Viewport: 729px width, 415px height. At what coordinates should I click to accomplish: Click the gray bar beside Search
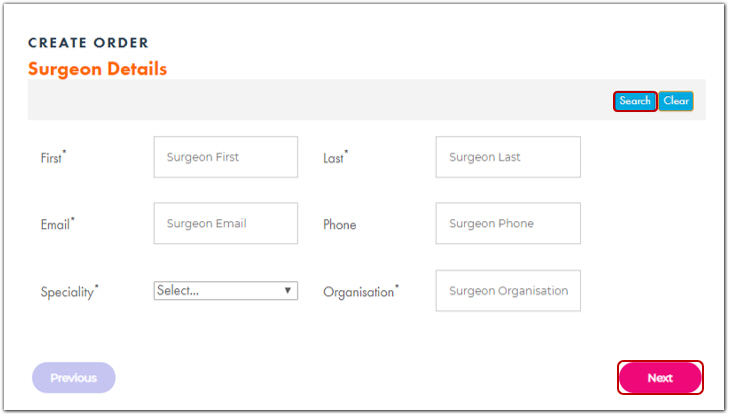320,101
